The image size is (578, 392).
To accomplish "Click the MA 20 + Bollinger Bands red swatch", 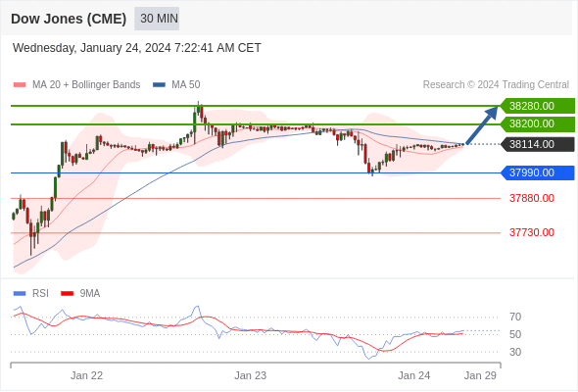I will pyautogui.click(x=20, y=85).
